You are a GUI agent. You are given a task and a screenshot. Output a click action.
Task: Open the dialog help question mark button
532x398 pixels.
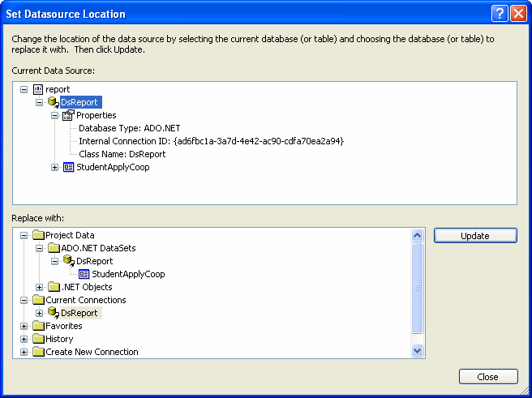(x=500, y=14)
